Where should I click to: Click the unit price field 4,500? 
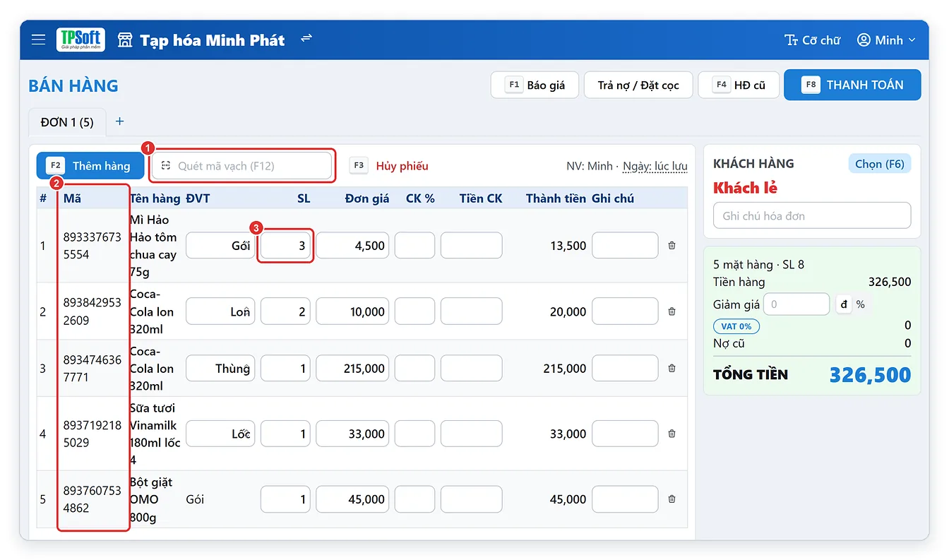click(x=352, y=246)
